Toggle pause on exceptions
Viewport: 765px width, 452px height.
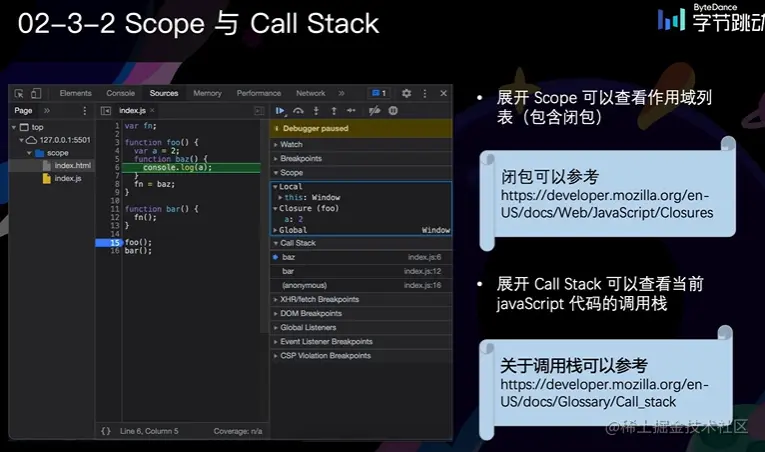[393, 111]
